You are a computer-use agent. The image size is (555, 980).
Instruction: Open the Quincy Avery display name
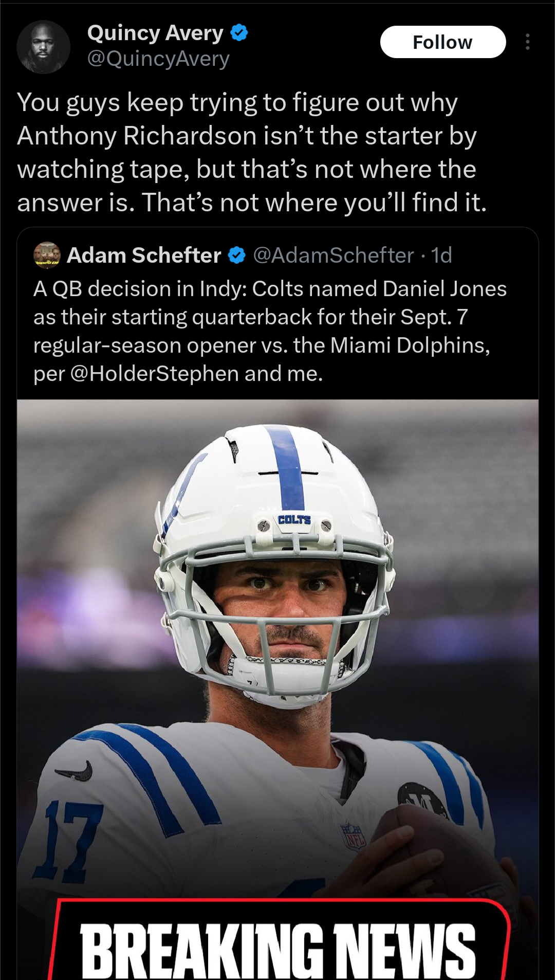(155, 33)
